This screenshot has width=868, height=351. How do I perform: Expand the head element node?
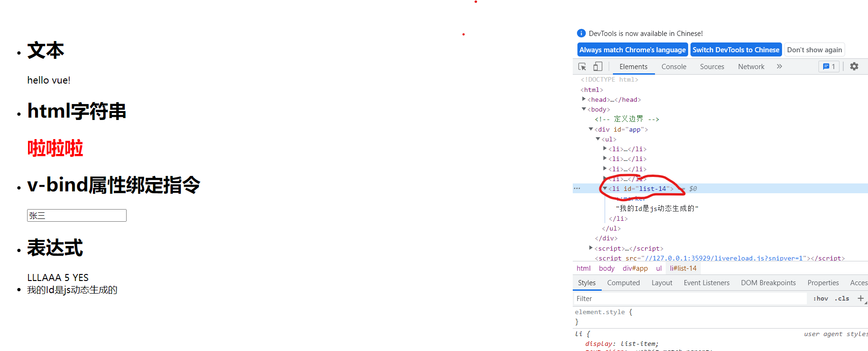[x=584, y=99]
